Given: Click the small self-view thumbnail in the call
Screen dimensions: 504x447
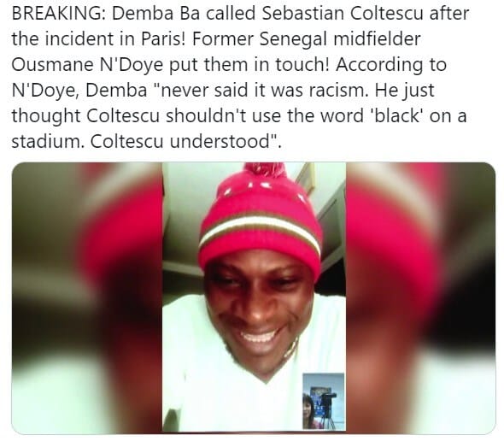Looking at the screenshot, I should (x=324, y=401).
